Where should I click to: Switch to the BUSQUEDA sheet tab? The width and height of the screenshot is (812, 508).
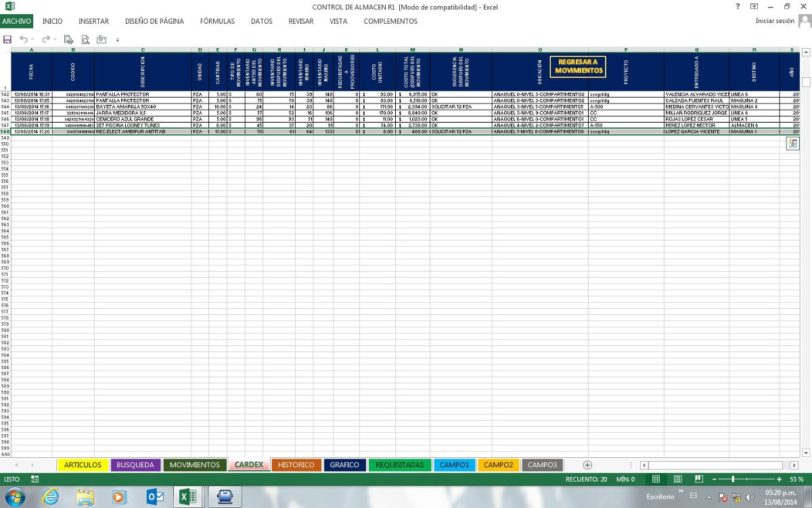(135, 465)
